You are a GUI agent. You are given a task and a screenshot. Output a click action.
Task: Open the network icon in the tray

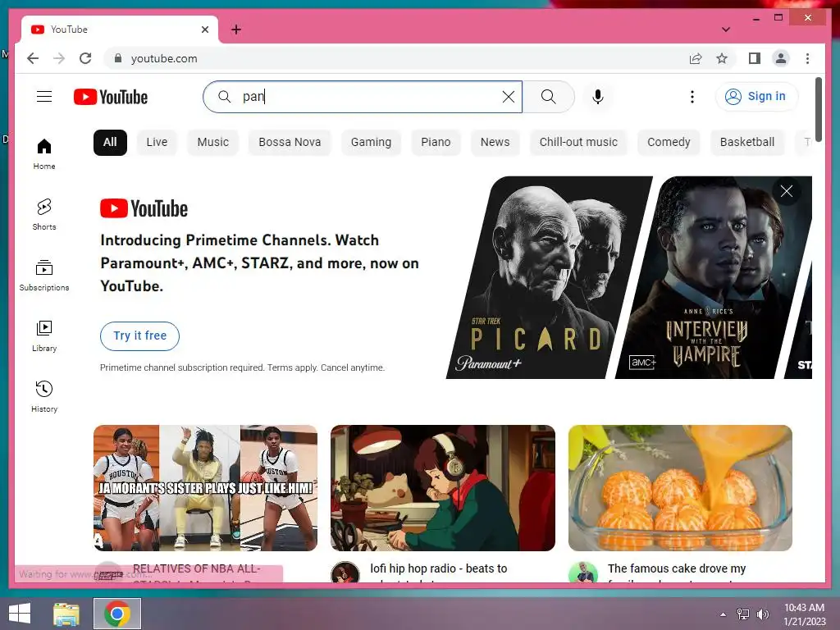coord(743,614)
